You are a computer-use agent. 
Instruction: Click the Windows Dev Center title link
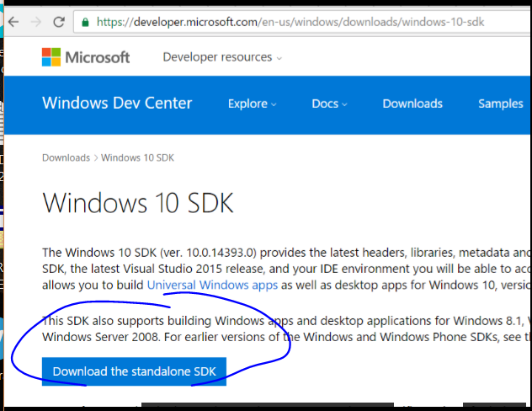click(117, 104)
